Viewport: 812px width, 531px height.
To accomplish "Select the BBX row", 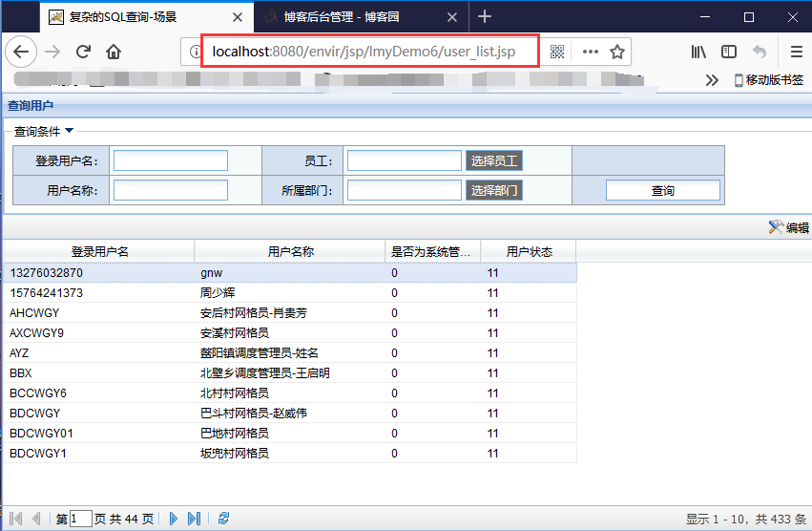I will click(290, 373).
